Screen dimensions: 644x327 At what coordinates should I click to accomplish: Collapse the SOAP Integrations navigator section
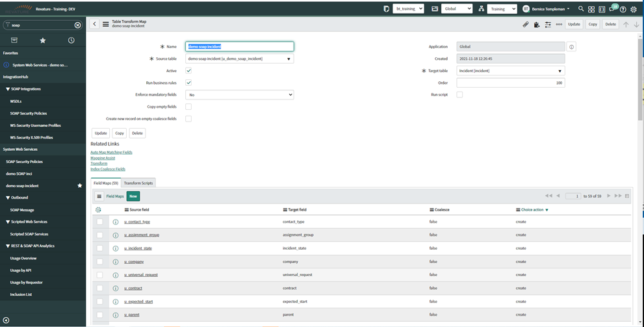(x=23, y=89)
